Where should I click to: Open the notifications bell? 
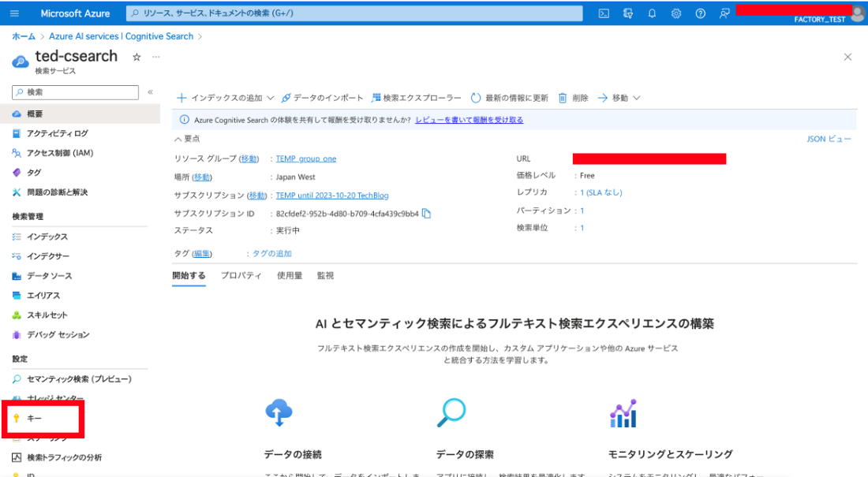click(x=652, y=13)
